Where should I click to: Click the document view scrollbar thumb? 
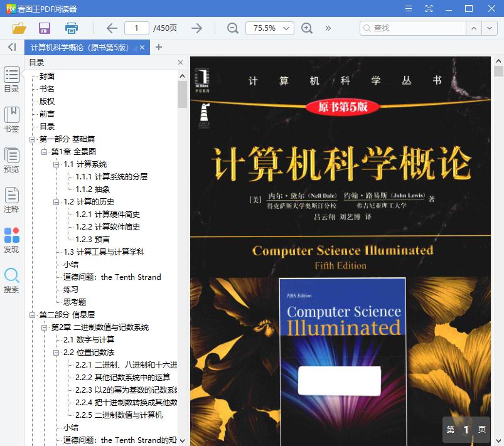(498, 71)
